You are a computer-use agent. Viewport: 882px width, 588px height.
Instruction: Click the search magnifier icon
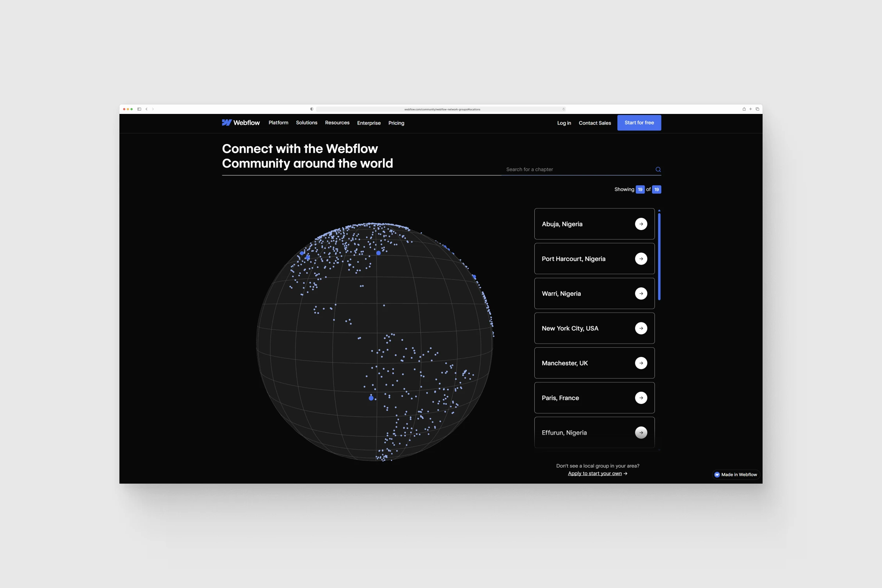point(658,169)
